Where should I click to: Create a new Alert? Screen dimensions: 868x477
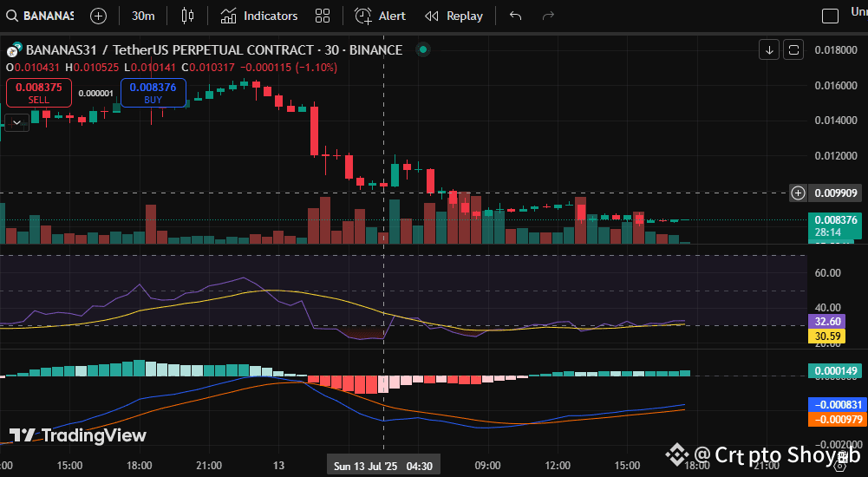380,16
